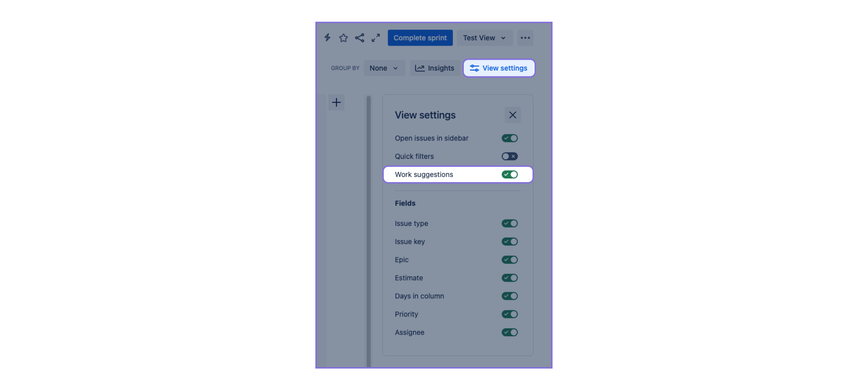Expand the Fields section

pos(405,203)
